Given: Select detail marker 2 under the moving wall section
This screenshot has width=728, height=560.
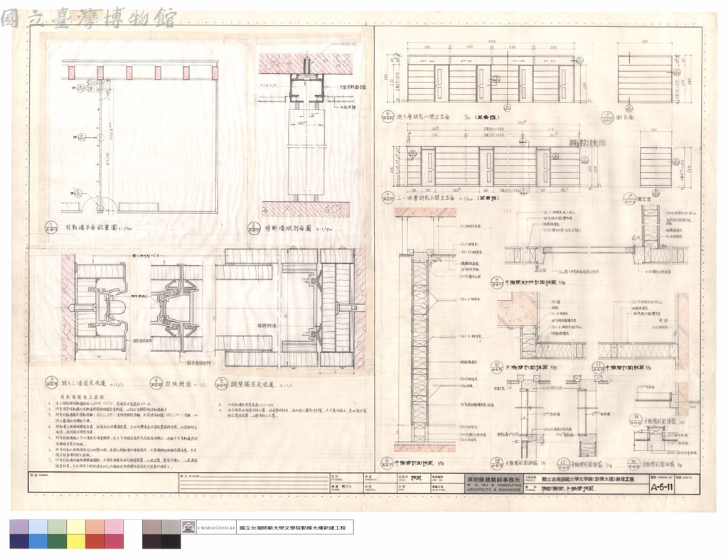Looking at the screenshot, I should 254,230.
